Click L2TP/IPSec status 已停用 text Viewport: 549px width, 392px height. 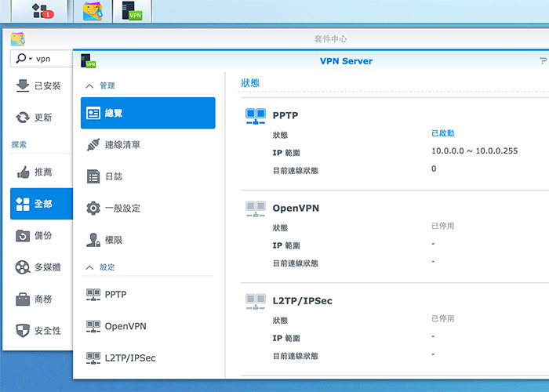click(442, 319)
